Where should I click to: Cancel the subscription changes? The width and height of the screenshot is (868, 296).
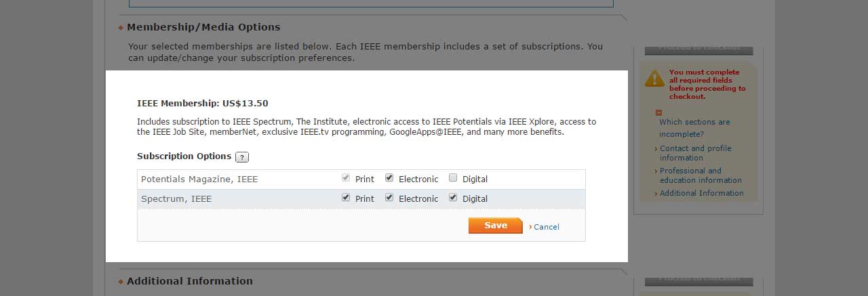(546, 227)
